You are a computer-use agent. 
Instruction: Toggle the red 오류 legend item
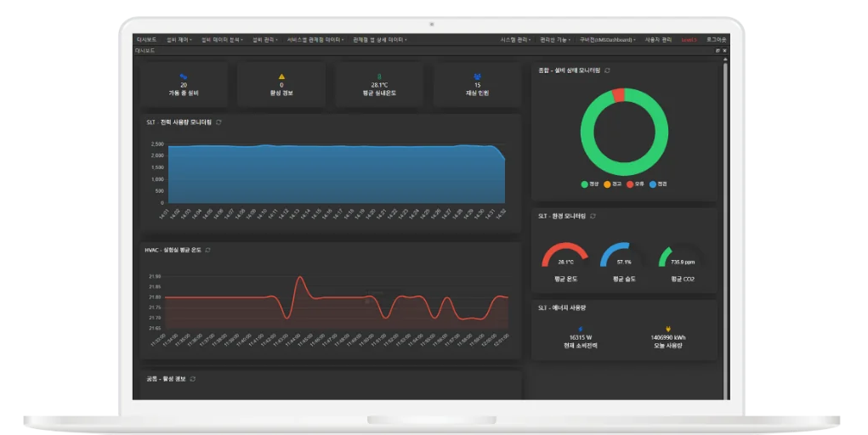point(635,184)
